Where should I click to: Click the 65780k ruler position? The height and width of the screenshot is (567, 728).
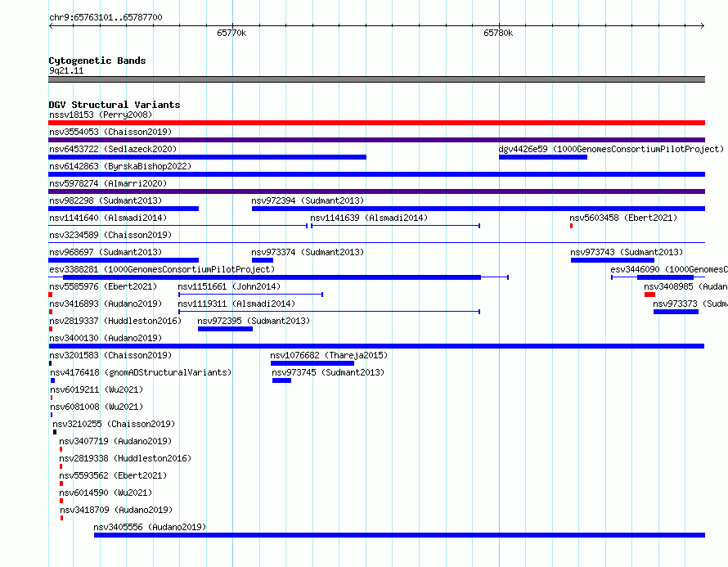pos(498,33)
